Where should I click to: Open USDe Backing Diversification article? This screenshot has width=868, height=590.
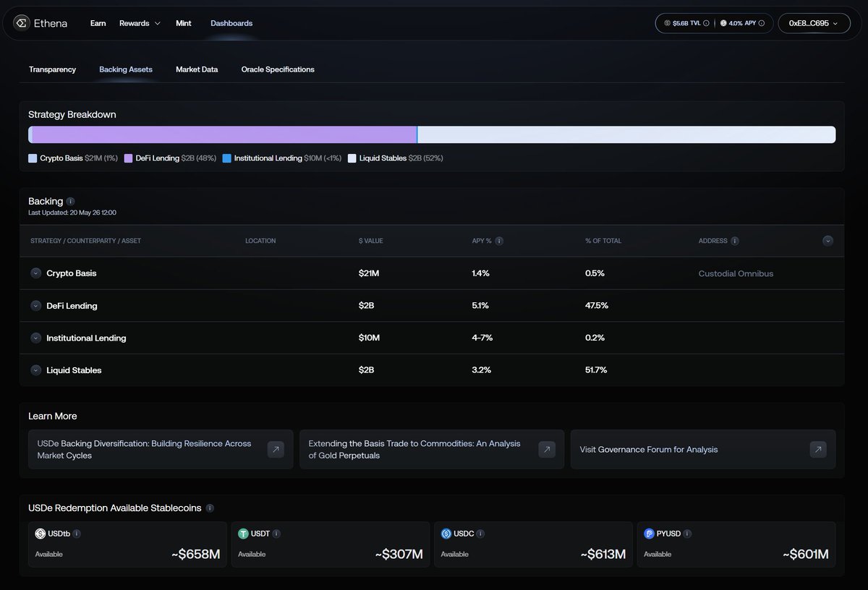161,450
